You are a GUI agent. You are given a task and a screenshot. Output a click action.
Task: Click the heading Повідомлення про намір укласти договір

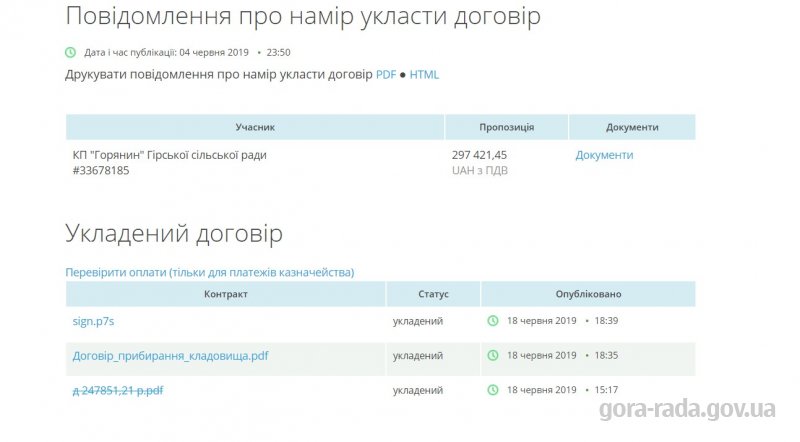303,16
